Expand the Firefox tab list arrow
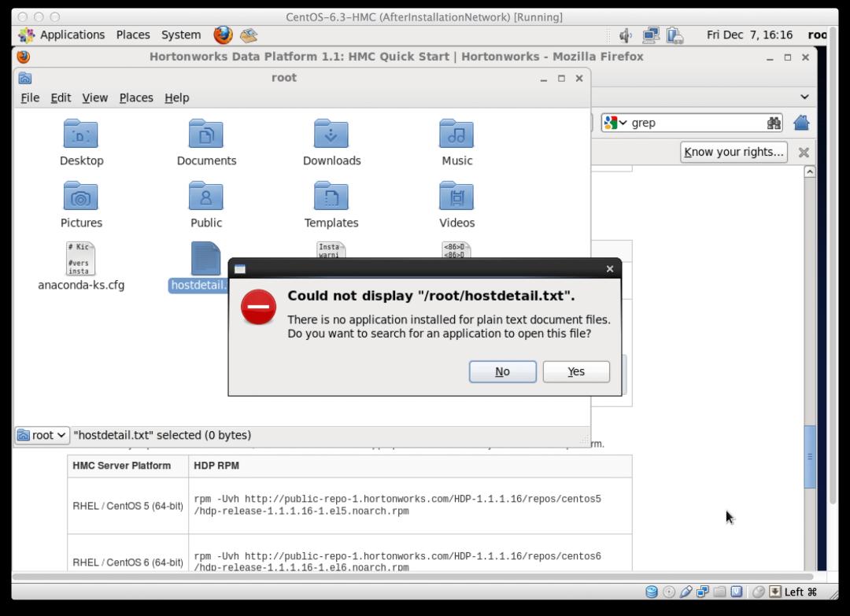This screenshot has height=616, width=850. (804, 97)
